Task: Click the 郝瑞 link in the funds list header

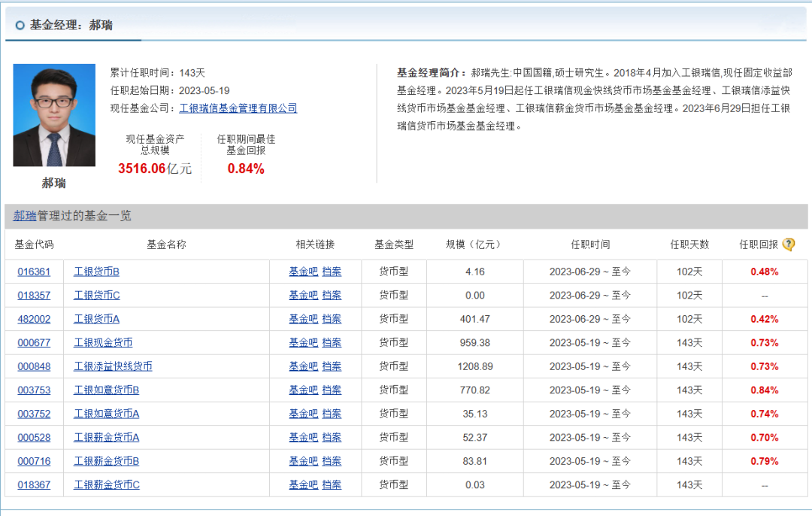Action: coord(25,216)
